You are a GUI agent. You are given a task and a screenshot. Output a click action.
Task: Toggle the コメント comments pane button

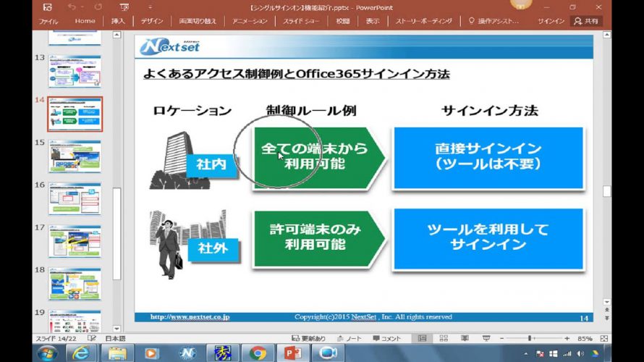(x=386, y=339)
